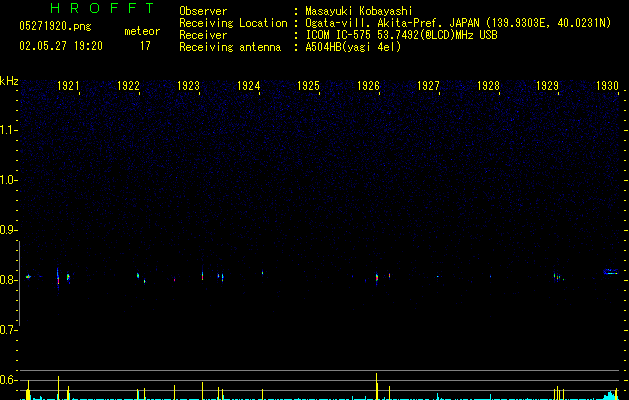Click the meteor count 17

pyautogui.click(x=145, y=46)
